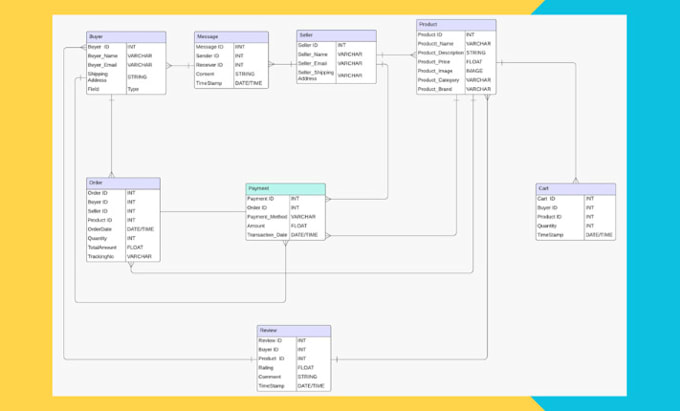
Task: Click the Sender ID field
Action: (207, 56)
